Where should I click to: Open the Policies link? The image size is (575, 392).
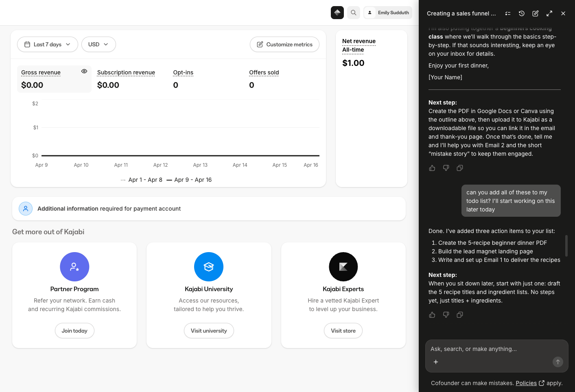click(526, 383)
